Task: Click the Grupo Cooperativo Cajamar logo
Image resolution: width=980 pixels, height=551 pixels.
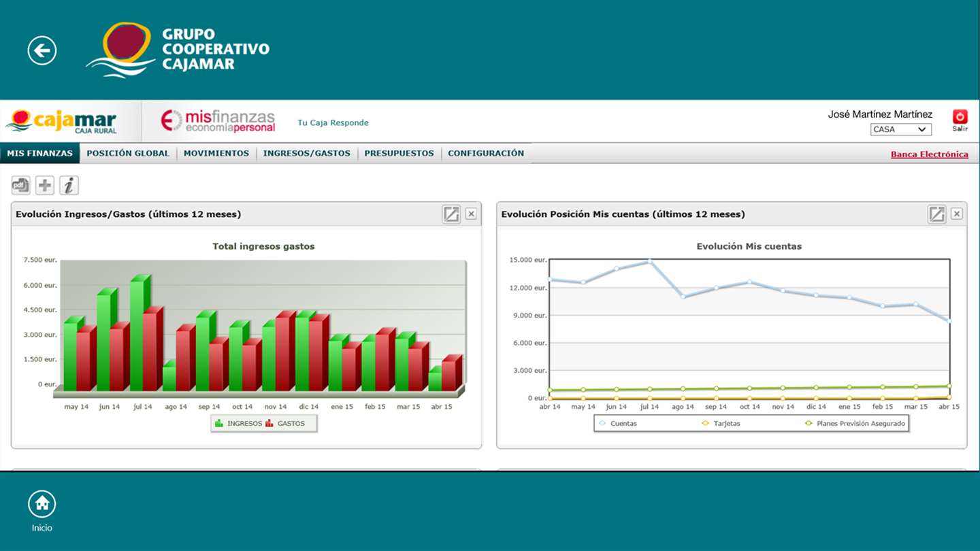Action: 178,50
